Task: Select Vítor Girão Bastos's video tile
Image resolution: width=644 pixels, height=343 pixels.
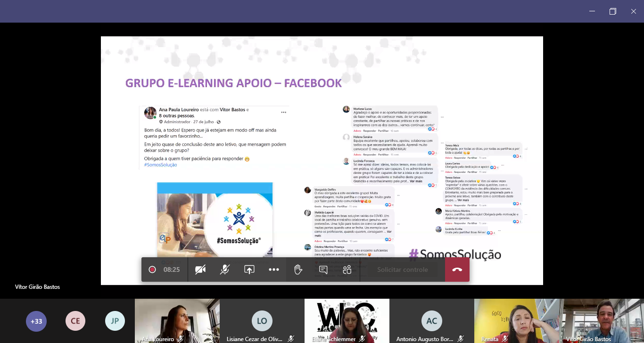Action: point(602,321)
